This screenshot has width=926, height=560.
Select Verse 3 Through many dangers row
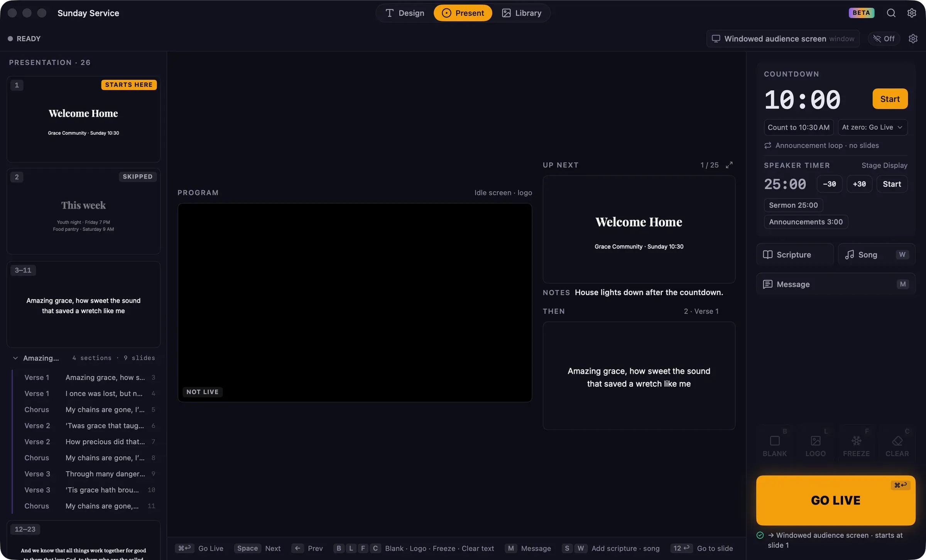click(x=87, y=474)
